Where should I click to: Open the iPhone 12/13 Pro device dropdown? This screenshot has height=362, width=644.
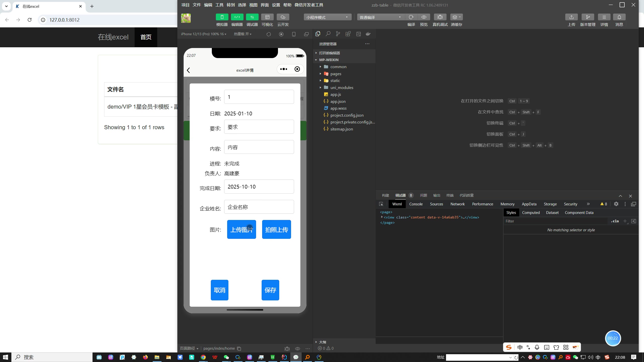(x=204, y=34)
